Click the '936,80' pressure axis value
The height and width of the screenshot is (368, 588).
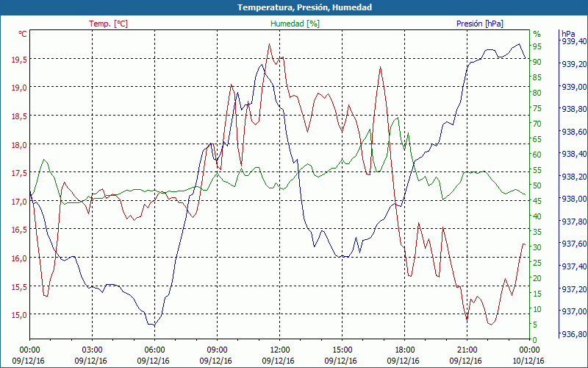tap(574, 334)
